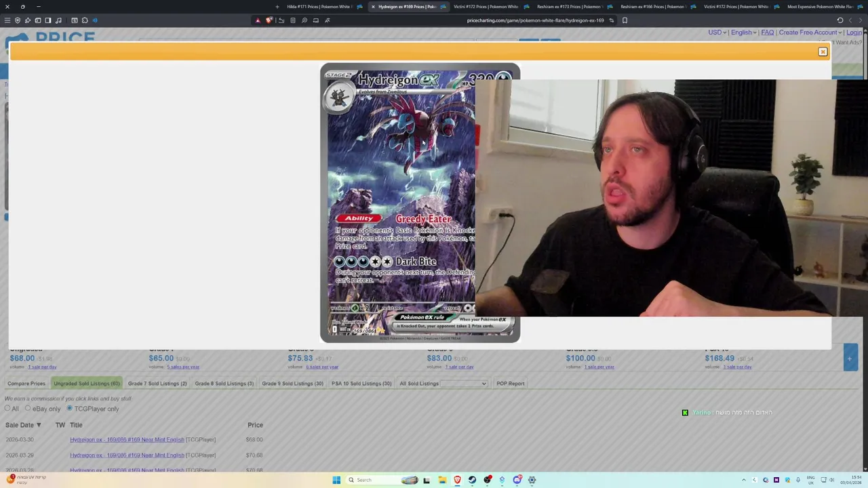
Task: Open the Brave shields panel in the toolbar
Action: pos(269,20)
